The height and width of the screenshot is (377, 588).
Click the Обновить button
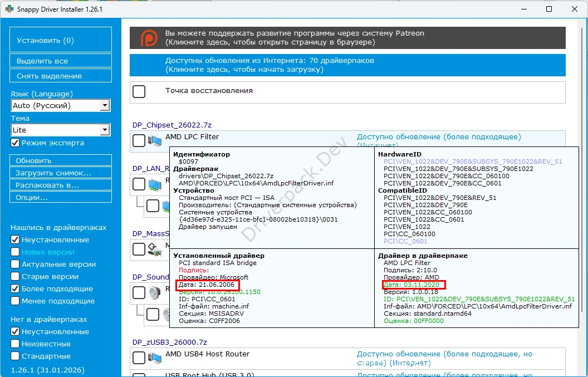click(x=60, y=160)
